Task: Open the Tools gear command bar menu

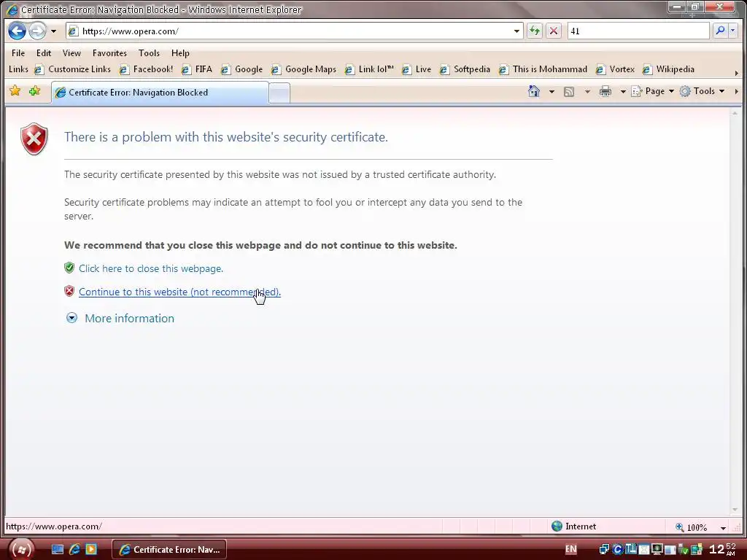Action: click(703, 91)
